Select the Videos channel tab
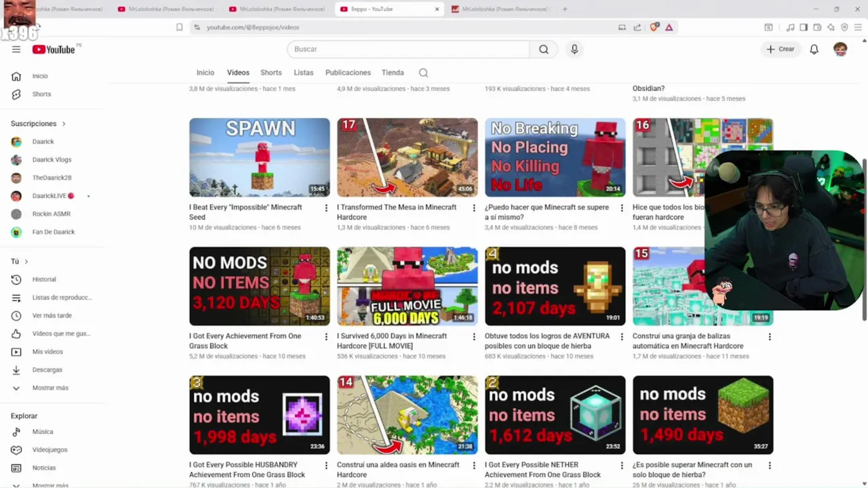868x488 pixels. (238, 73)
